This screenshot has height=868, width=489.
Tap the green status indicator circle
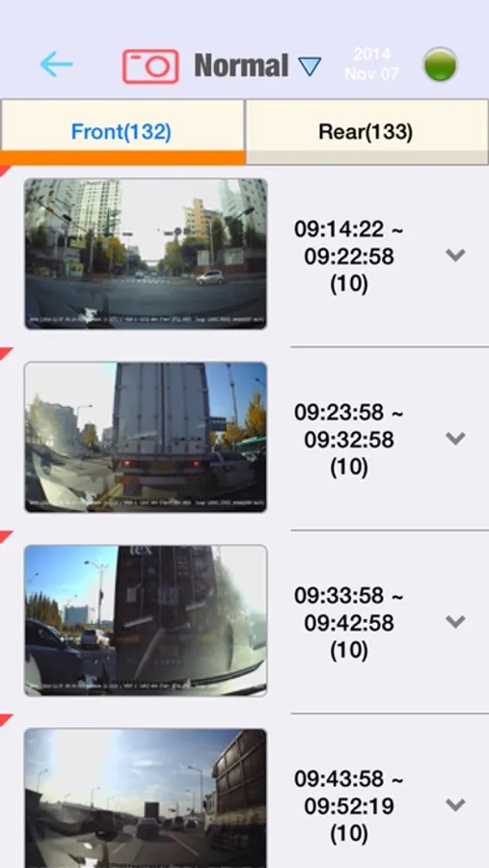point(440,65)
